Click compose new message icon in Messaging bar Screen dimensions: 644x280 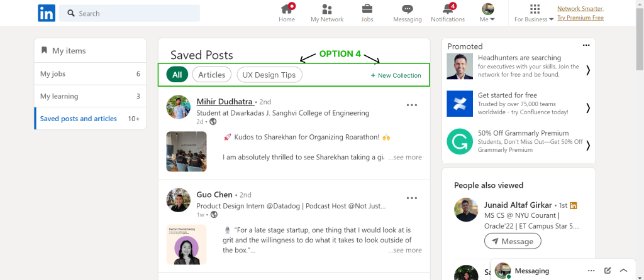point(608,271)
